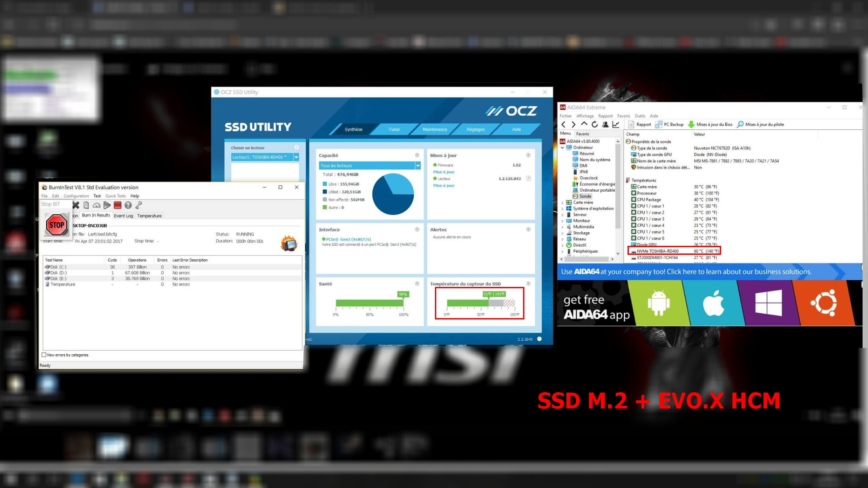Open the Tous les lecteurs dropdown
The image size is (868, 488).
[418, 166]
